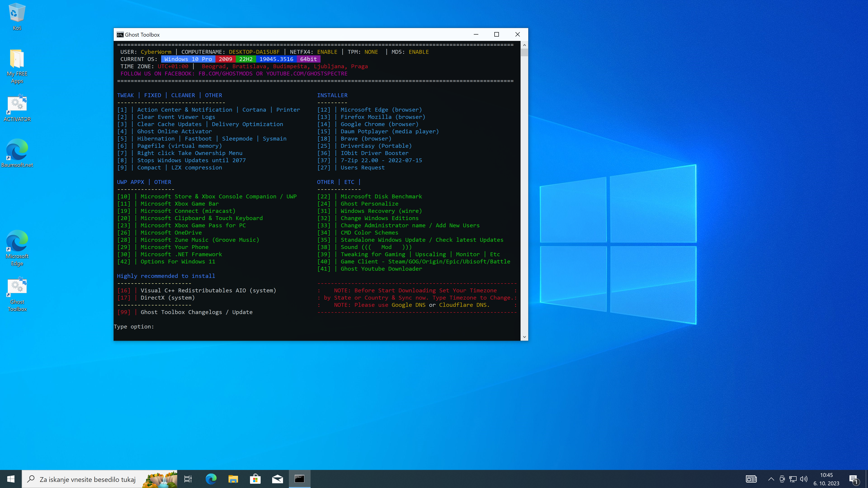This screenshot has height=488, width=868.
Task: Click the taskbar search box
Action: pyautogui.click(x=99, y=479)
